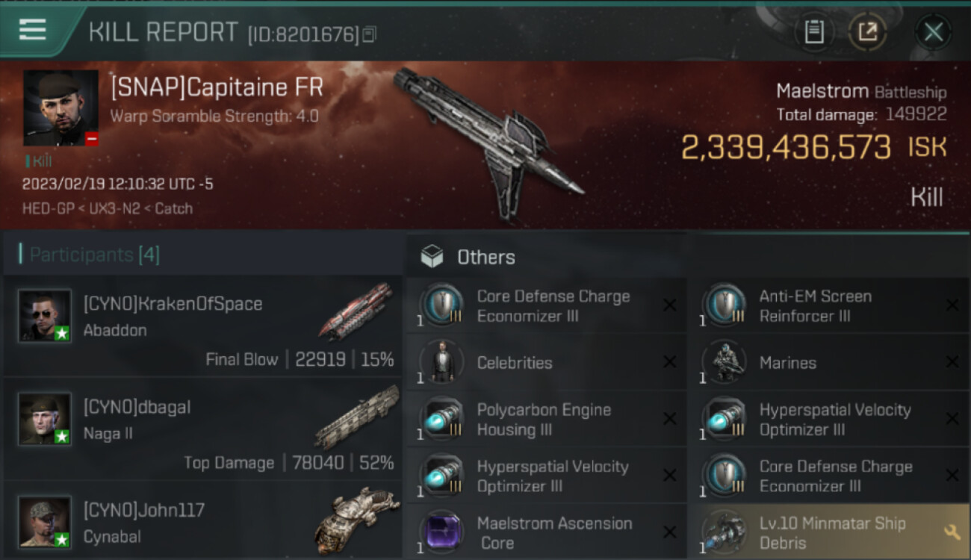Copy the kill report ID
Image resolution: width=971 pixels, height=560 pixels.
(369, 34)
